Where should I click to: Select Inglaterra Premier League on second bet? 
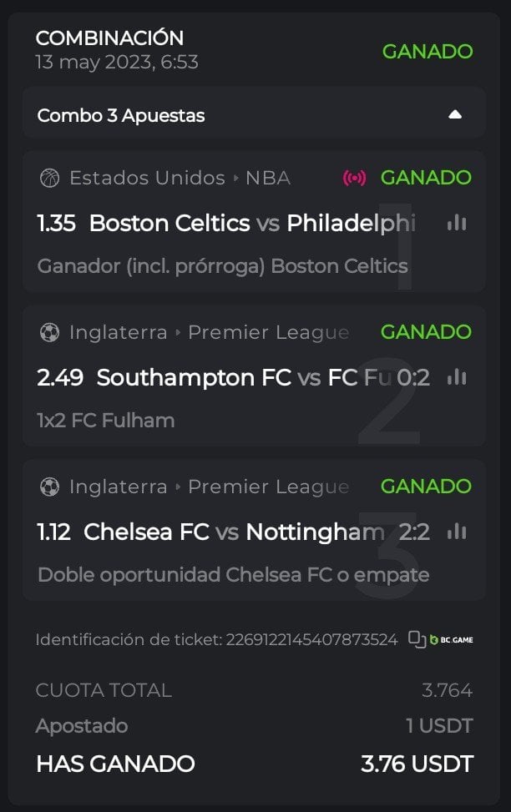point(209,332)
